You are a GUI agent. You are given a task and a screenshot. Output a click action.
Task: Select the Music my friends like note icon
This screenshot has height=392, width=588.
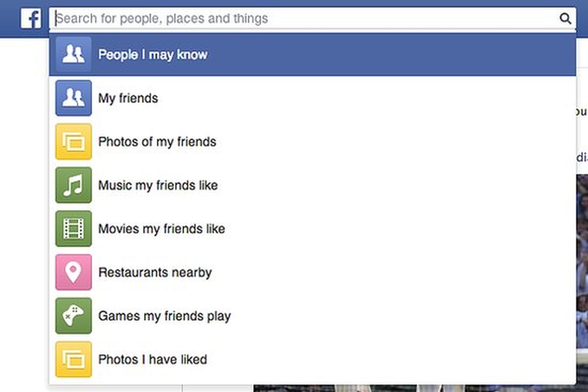[73, 185]
